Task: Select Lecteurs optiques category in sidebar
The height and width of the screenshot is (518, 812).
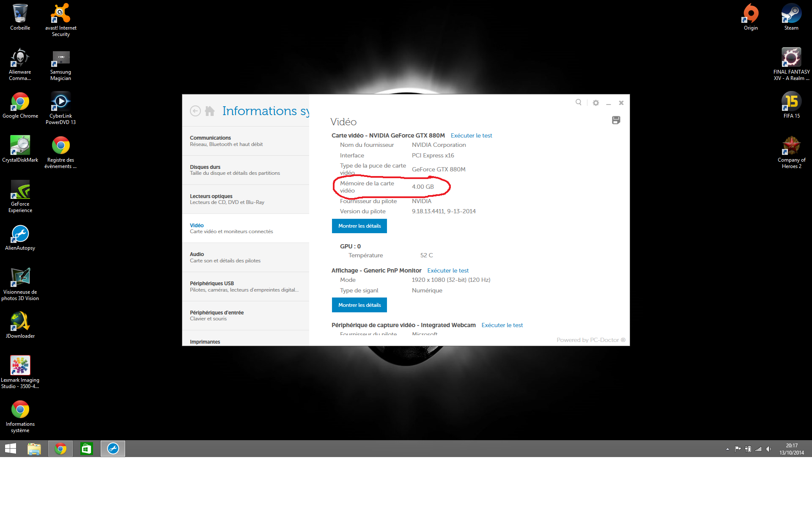Action: (246, 199)
